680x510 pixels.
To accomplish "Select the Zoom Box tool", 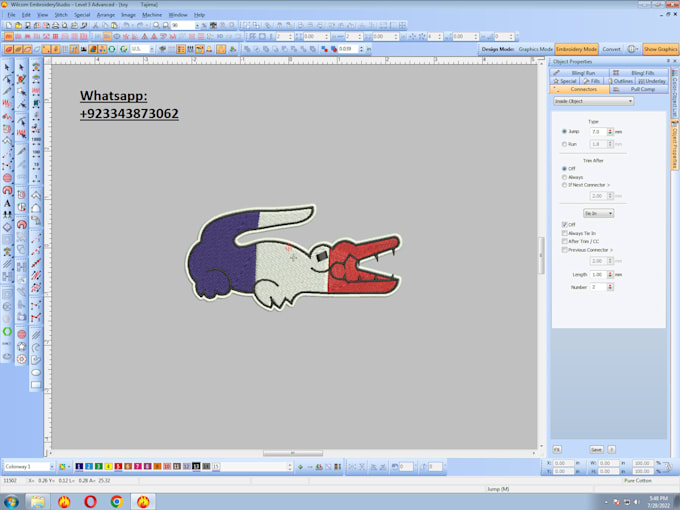I will click(165, 26).
